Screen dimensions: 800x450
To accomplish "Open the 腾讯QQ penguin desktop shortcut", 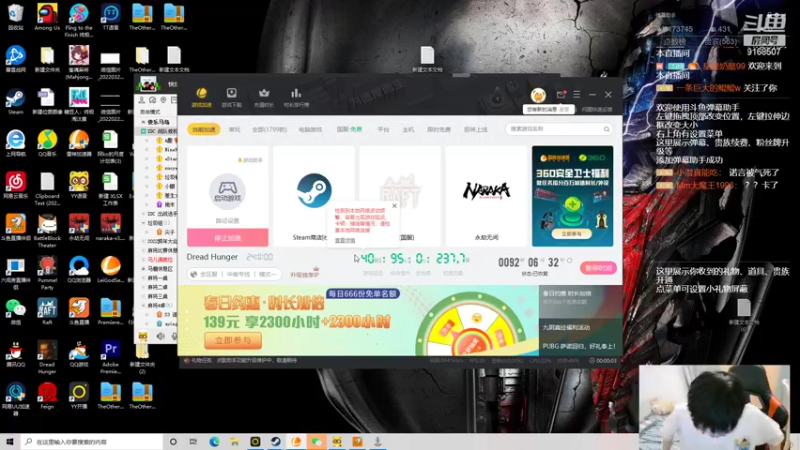I will click(15, 354).
